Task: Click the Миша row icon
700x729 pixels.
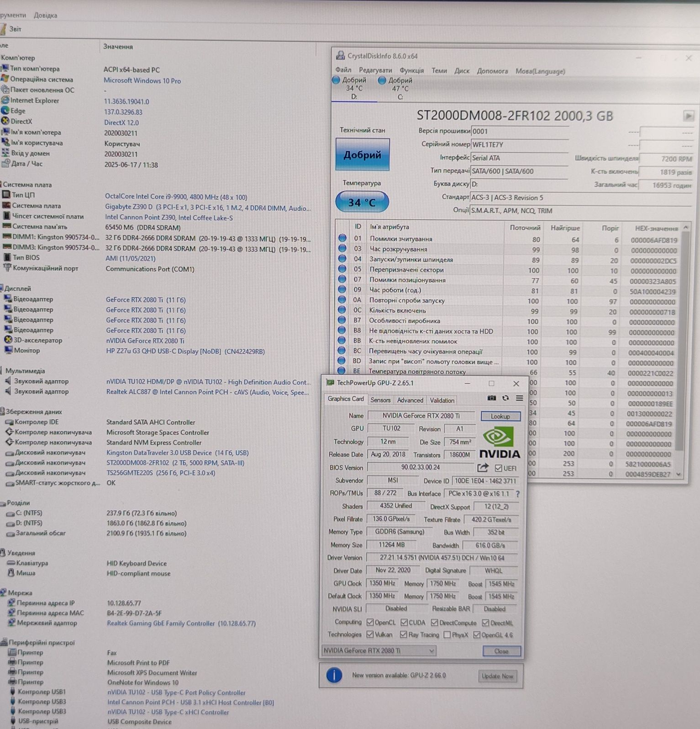Action: pos(11,573)
